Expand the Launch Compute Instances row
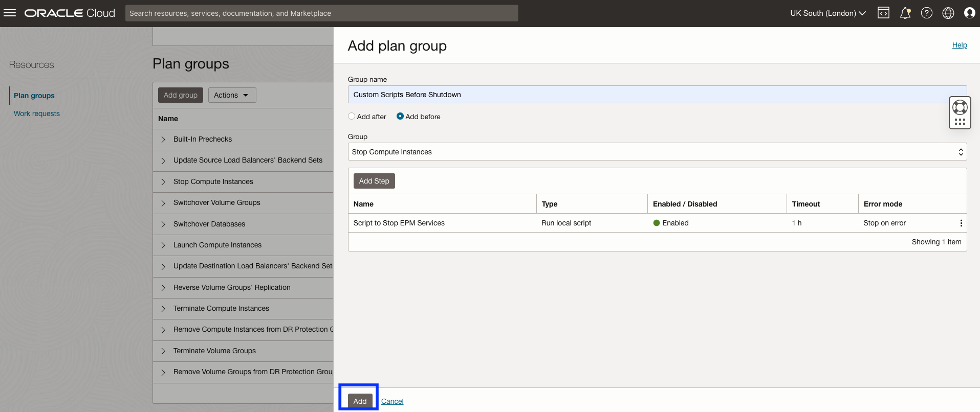 coord(163,245)
